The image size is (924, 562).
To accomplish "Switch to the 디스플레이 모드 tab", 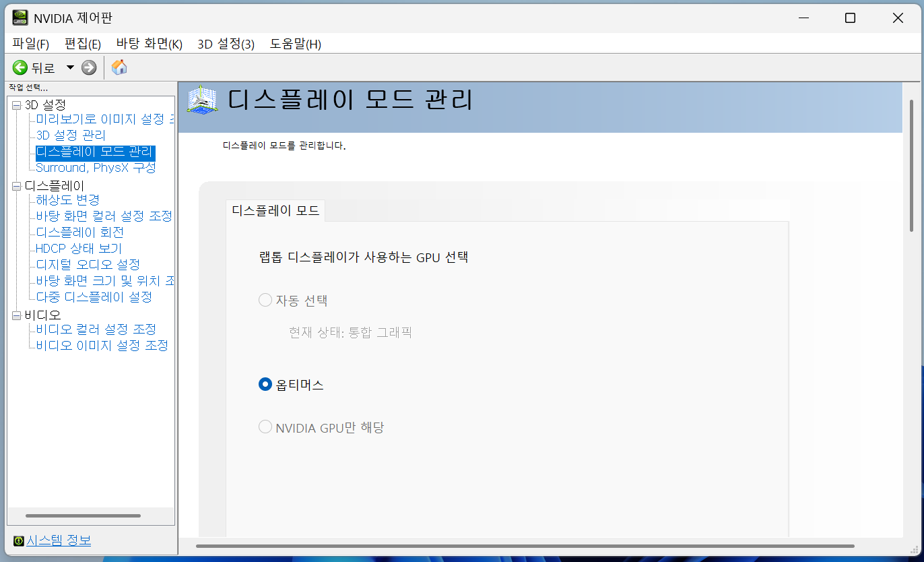I will click(x=274, y=211).
